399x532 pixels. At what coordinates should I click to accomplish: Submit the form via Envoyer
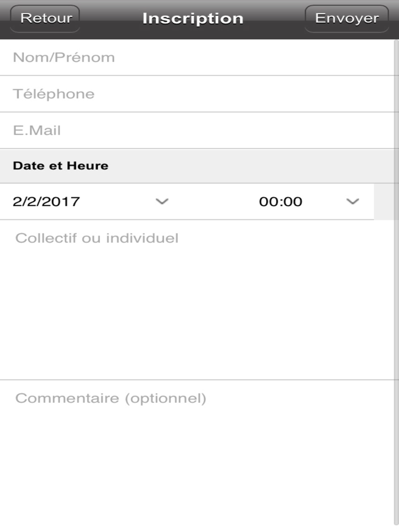[346, 17]
